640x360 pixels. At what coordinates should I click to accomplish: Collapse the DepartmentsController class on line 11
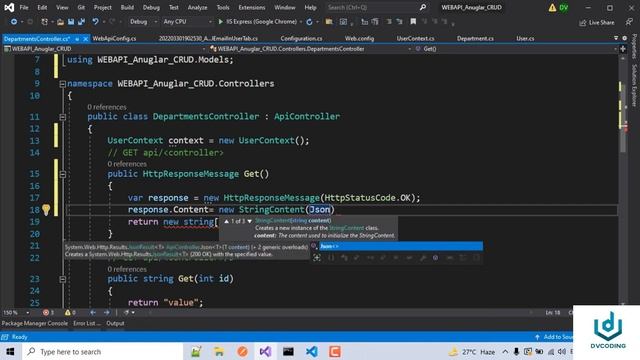62,117
